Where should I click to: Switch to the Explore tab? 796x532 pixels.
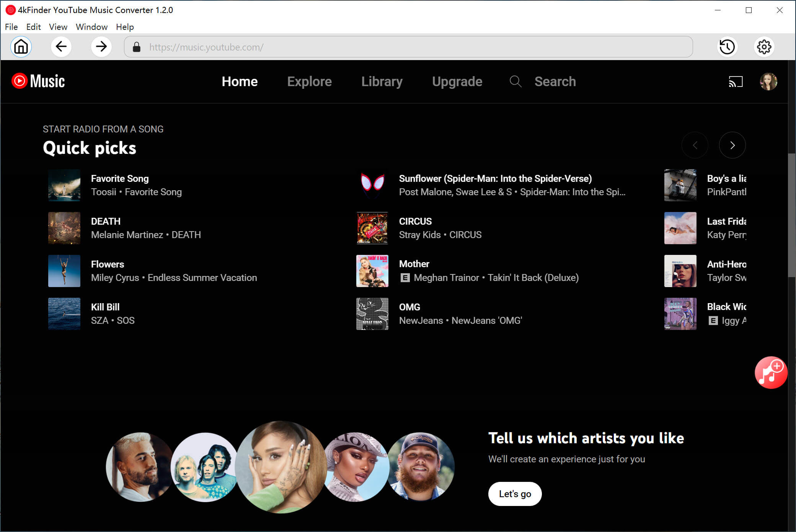(309, 82)
